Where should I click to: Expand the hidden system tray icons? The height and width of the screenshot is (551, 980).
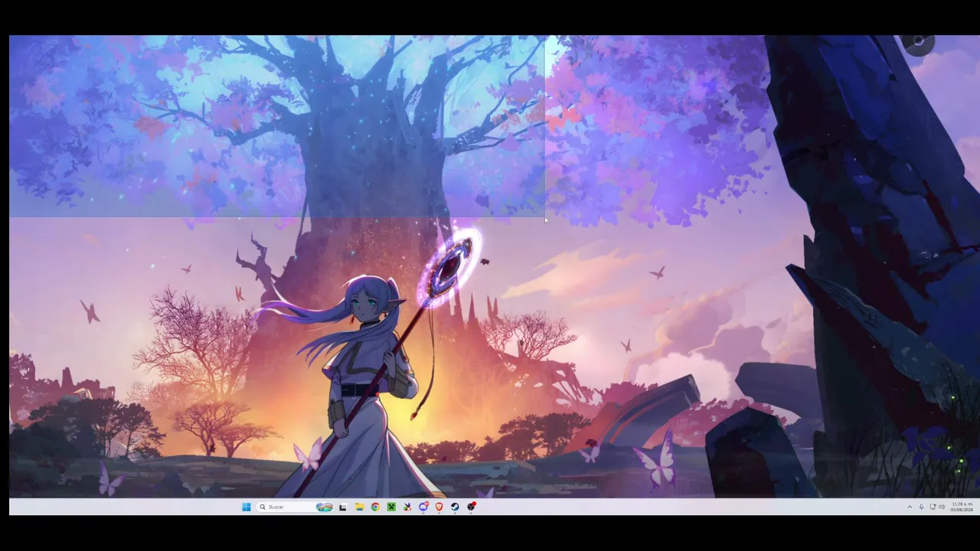pyautogui.click(x=910, y=507)
